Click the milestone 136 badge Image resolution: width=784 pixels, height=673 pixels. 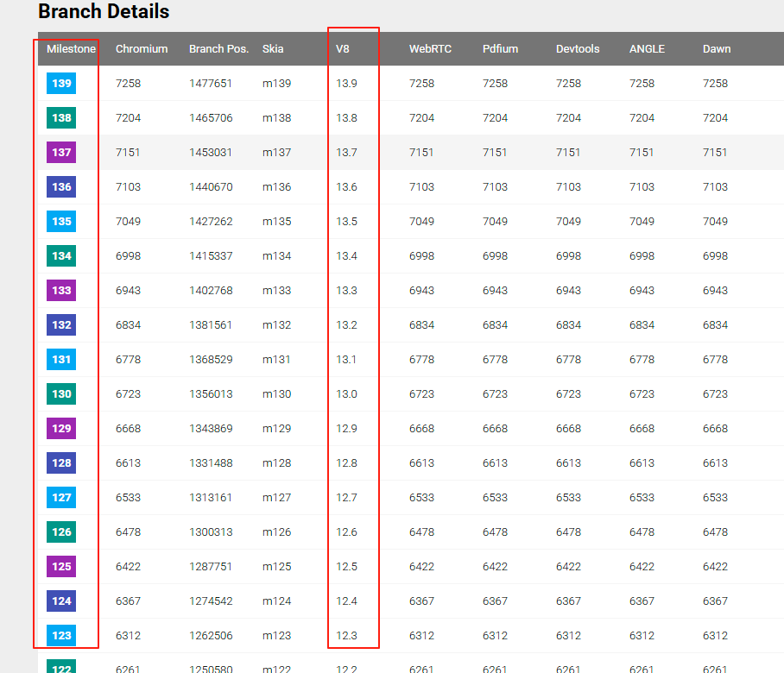pos(61,187)
